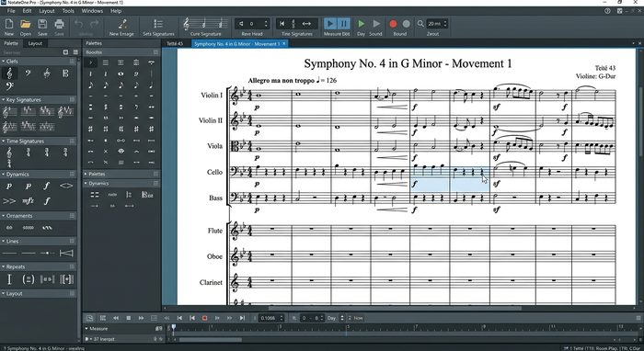Pick the hairpin line in the Lines palette
The image size is (644, 351).
[66, 253]
